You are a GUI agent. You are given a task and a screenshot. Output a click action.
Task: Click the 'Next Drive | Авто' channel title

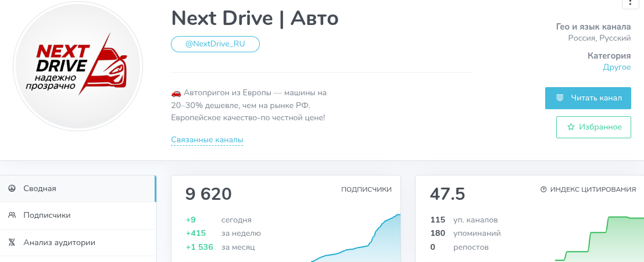pos(255,18)
